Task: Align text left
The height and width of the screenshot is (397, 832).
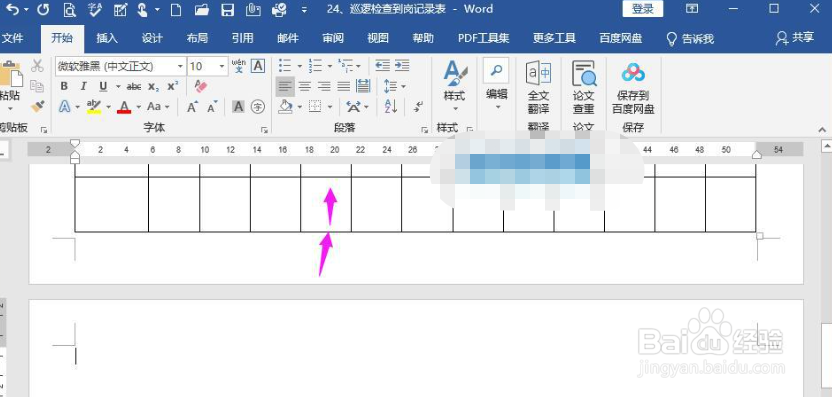Action: [285, 86]
